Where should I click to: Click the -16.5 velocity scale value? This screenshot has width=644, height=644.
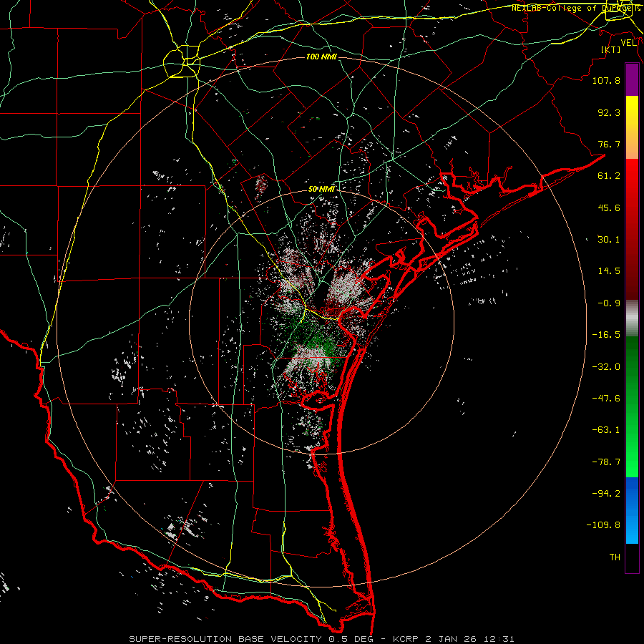[606, 335]
